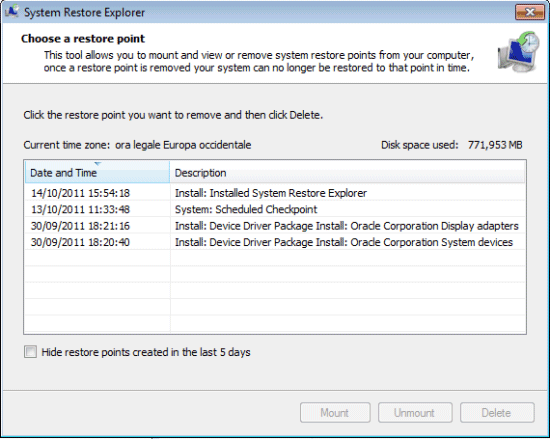Viewport: 550px width, 439px height.
Task: Click the Unmount button
Action: [x=415, y=413]
